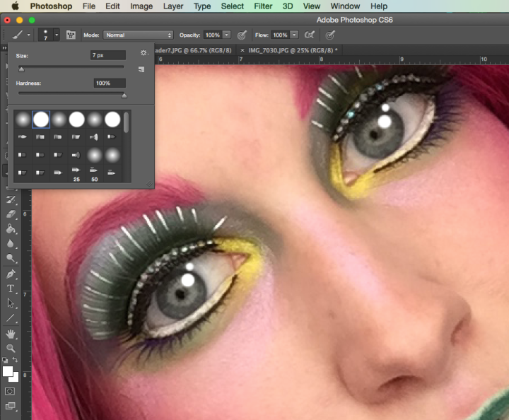The image size is (509, 420).
Task: Toggle the Brush panel icon
Action: (x=71, y=35)
